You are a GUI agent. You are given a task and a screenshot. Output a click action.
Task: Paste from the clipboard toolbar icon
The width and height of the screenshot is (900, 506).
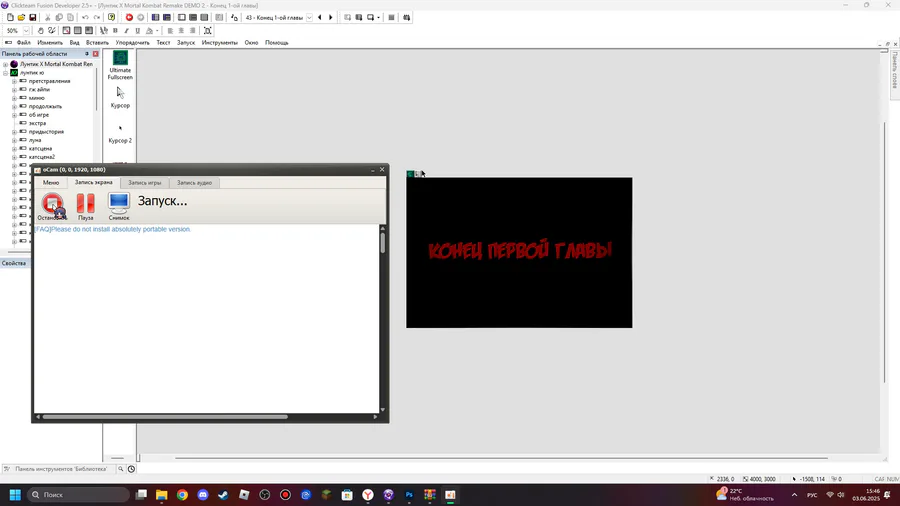[x=70, y=18]
